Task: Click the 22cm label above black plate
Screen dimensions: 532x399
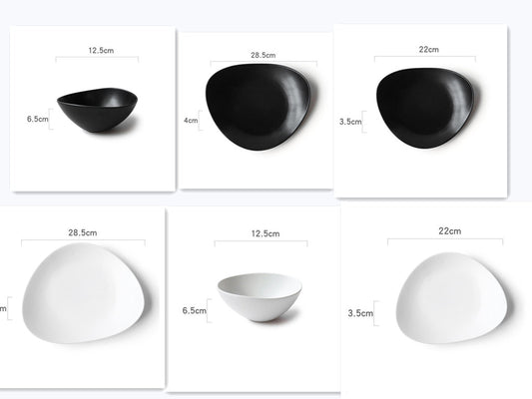Action: 428,50
